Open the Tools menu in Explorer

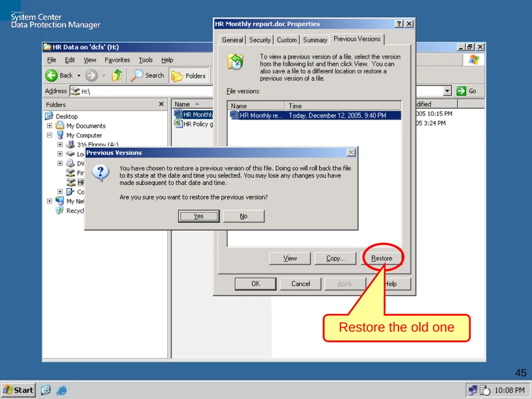point(145,60)
